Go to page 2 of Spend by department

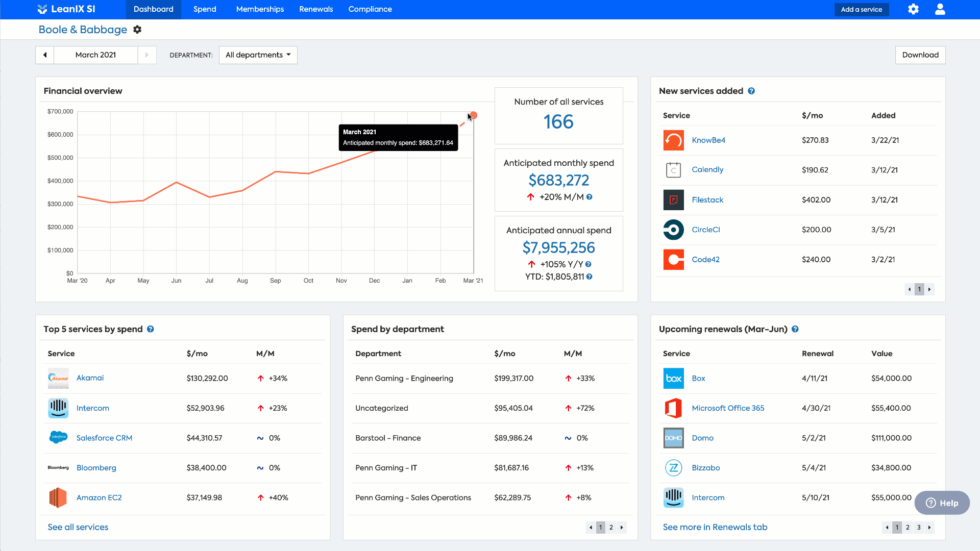(x=611, y=528)
